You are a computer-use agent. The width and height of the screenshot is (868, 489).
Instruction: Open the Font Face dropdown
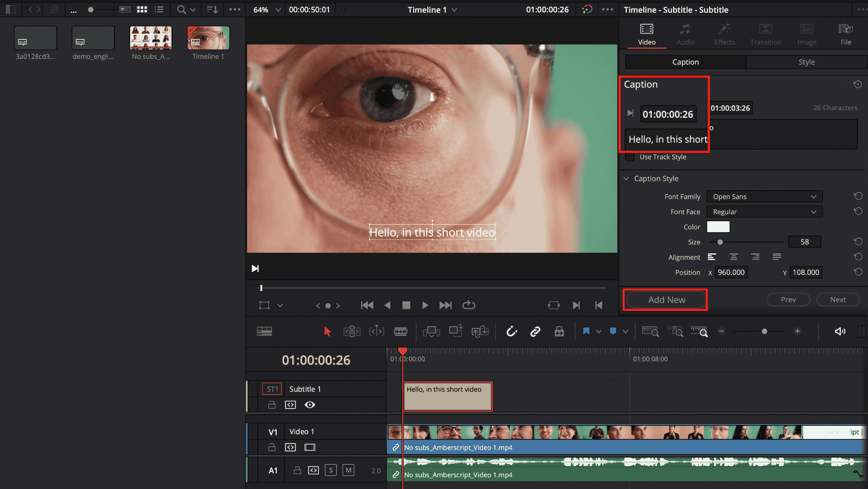pyautogui.click(x=764, y=212)
